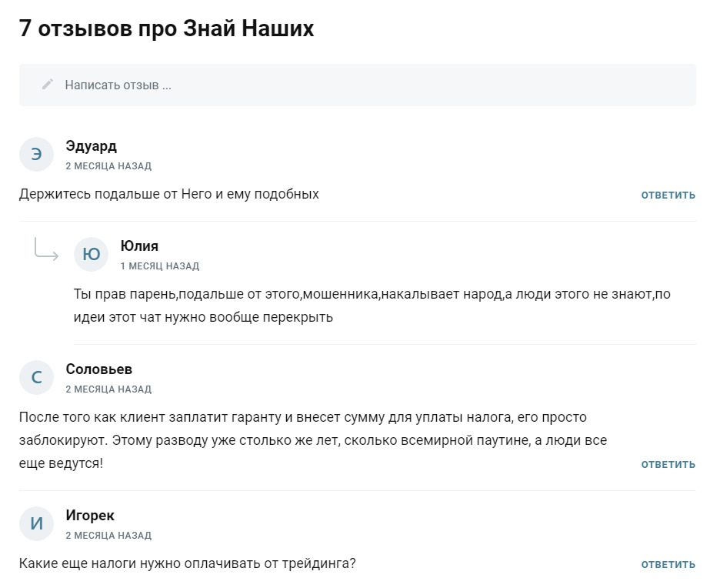Click the username Юлия above her reply
This screenshot has height=588, width=720.
pyautogui.click(x=139, y=246)
